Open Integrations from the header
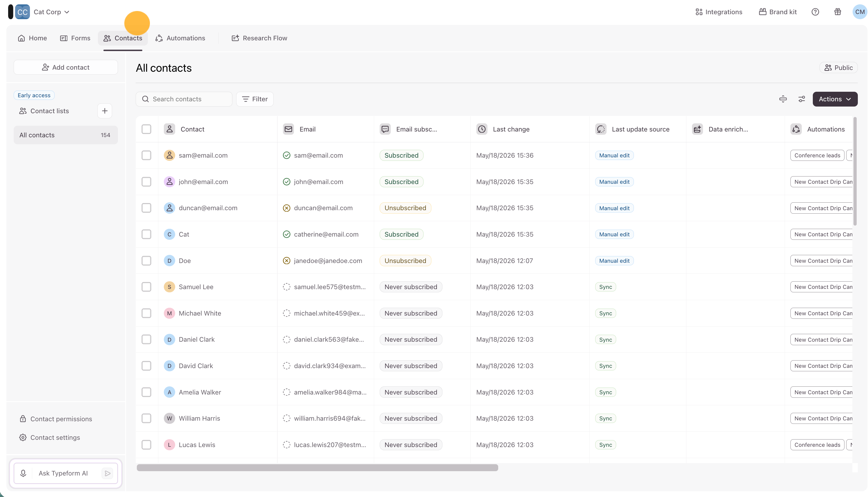 pos(719,12)
